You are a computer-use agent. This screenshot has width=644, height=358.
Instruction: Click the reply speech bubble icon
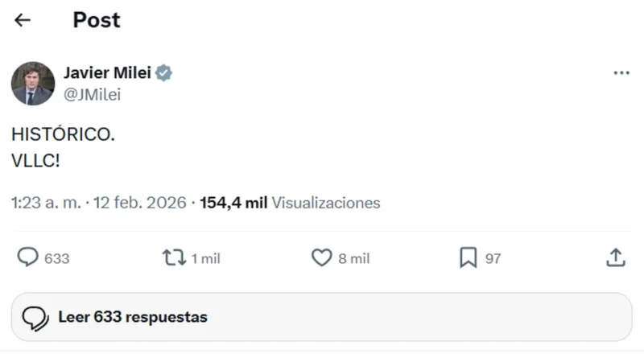coord(28,257)
